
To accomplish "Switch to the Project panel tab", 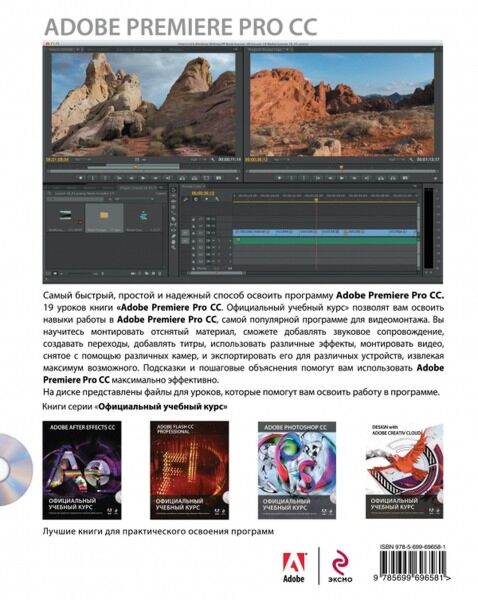I will pos(138,188).
